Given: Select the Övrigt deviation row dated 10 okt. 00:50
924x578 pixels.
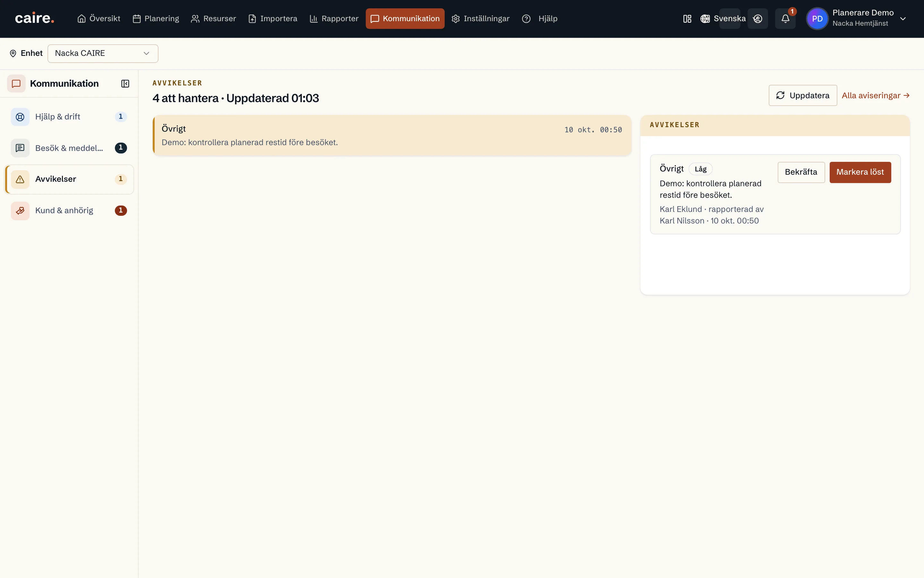Looking at the screenshot, I should point(392,135).
